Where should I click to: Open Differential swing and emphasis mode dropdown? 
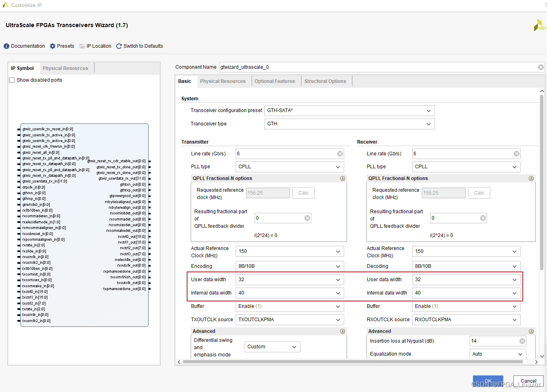[x=272, y=347]
